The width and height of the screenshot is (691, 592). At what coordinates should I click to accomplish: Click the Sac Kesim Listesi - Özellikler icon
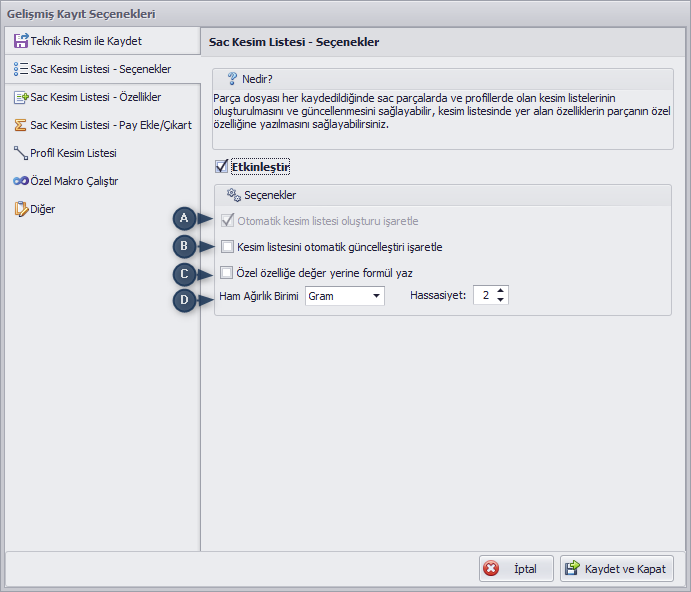[x=21, y=97]
